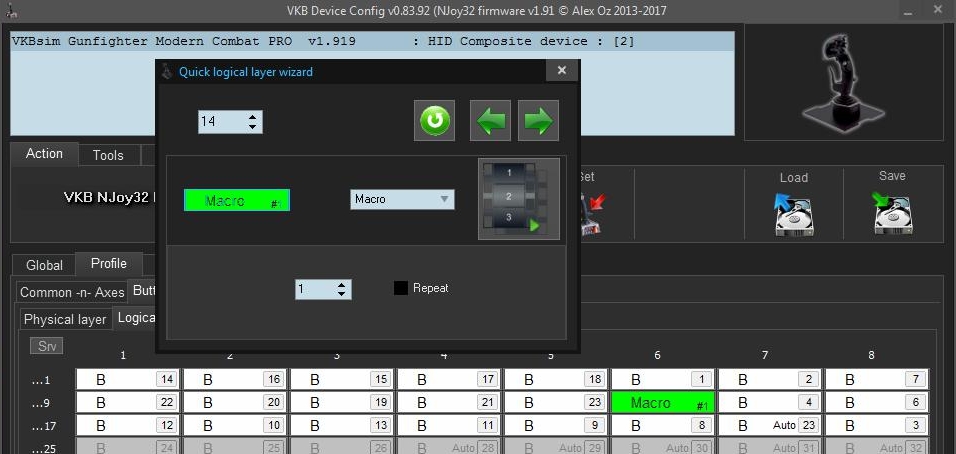Select the grid cell B 19
Screen dimensions: 956x454
pyautogui.click(x=341, y=403)
